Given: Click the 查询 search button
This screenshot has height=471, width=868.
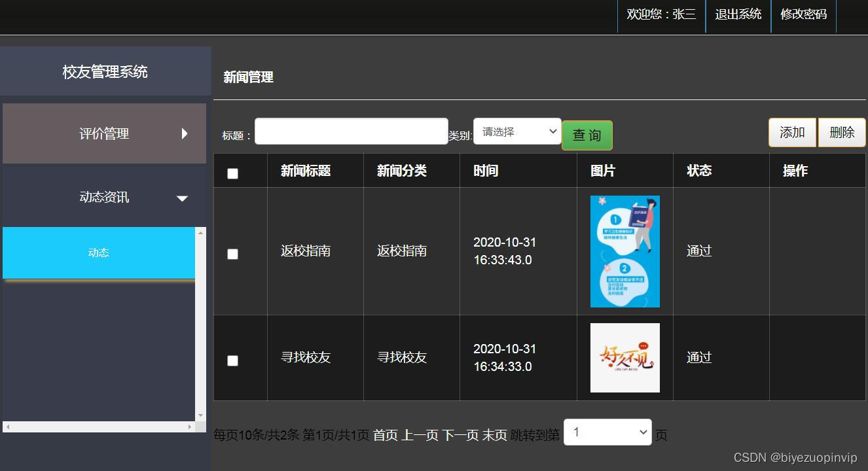Looking at the screenshot, I should 587,135.
